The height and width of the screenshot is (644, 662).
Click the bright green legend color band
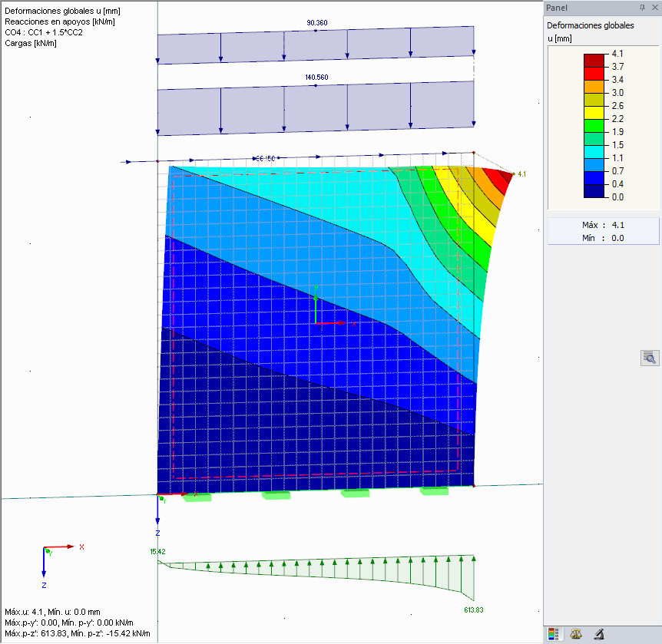(x=594, y=126)
